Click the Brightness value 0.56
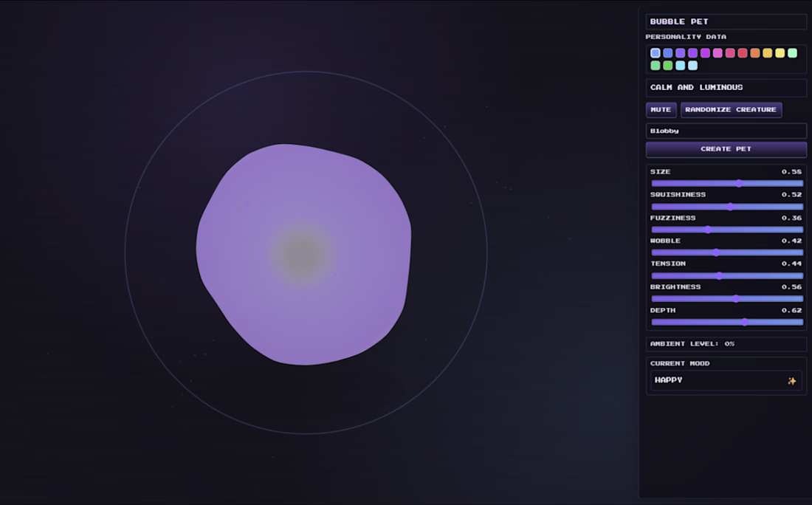 click(x=791, y=287)
